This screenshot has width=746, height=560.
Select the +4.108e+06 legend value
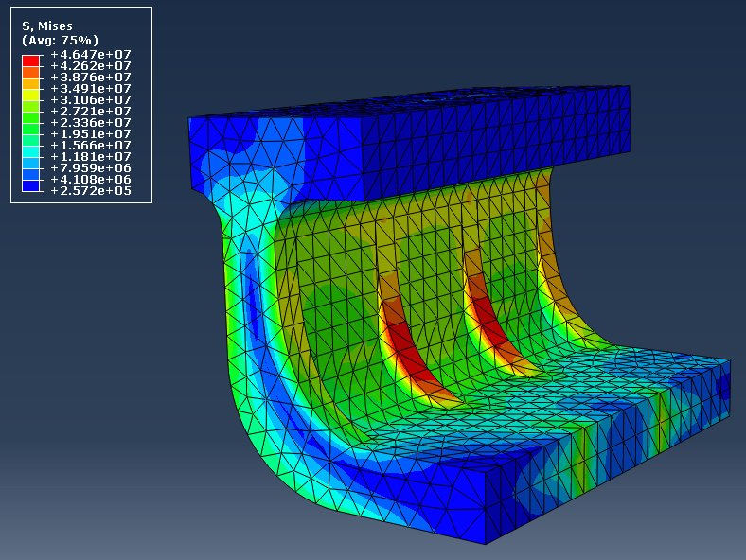(90, 180)
